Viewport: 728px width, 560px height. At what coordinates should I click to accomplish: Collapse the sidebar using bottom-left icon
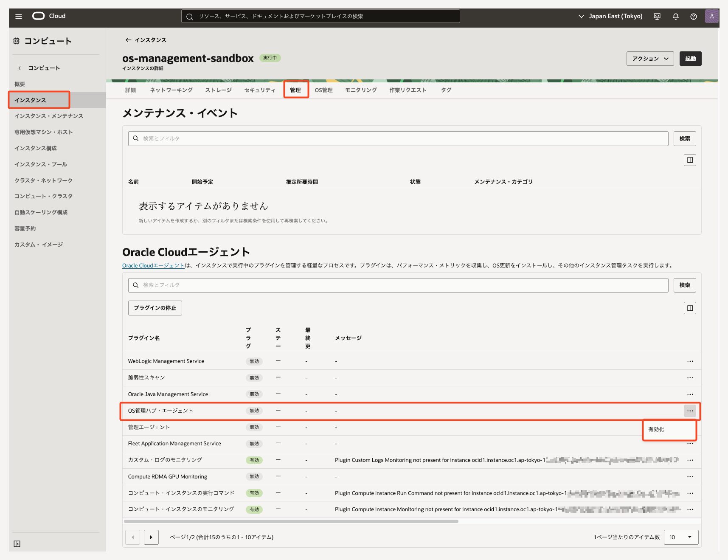pyautogui.click(x=17, y=544)
